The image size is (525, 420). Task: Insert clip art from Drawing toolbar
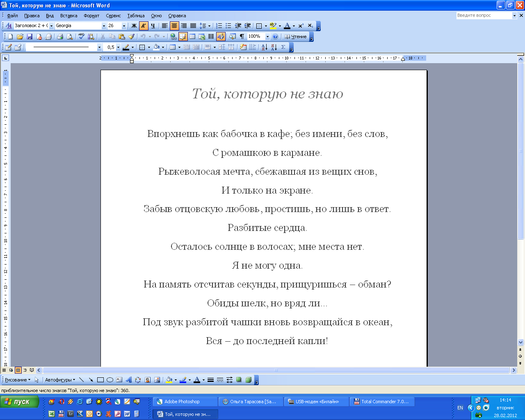(x=147, y=380)
